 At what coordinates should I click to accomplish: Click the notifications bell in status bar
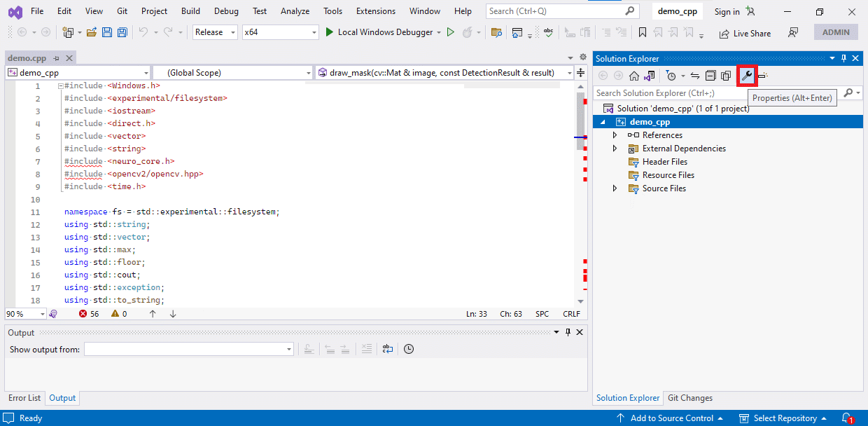coord(847,418)
